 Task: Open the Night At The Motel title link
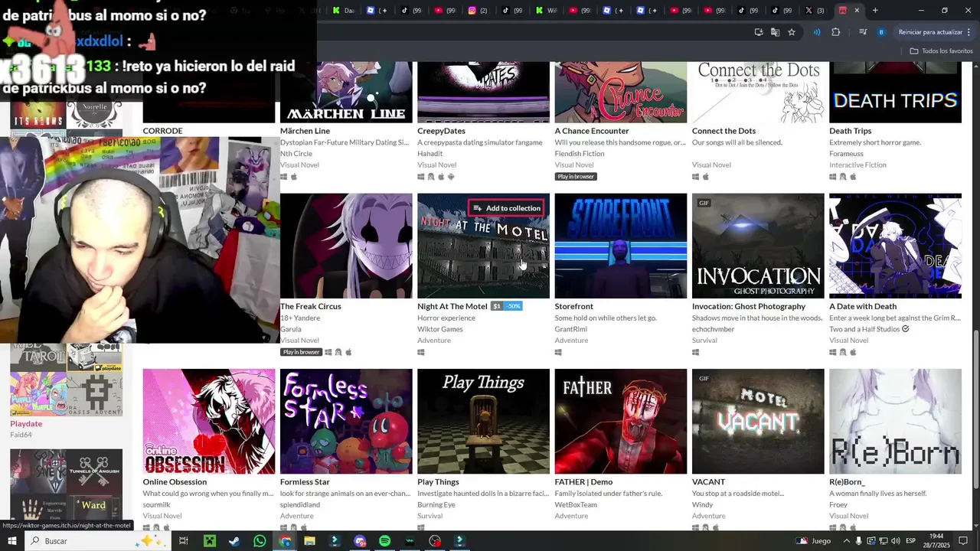pyautogui.click(x=452, y=306)
